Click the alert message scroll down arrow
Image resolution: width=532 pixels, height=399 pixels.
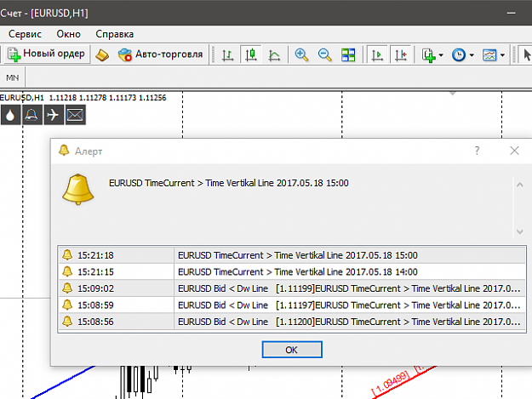[x=520, y=232]
